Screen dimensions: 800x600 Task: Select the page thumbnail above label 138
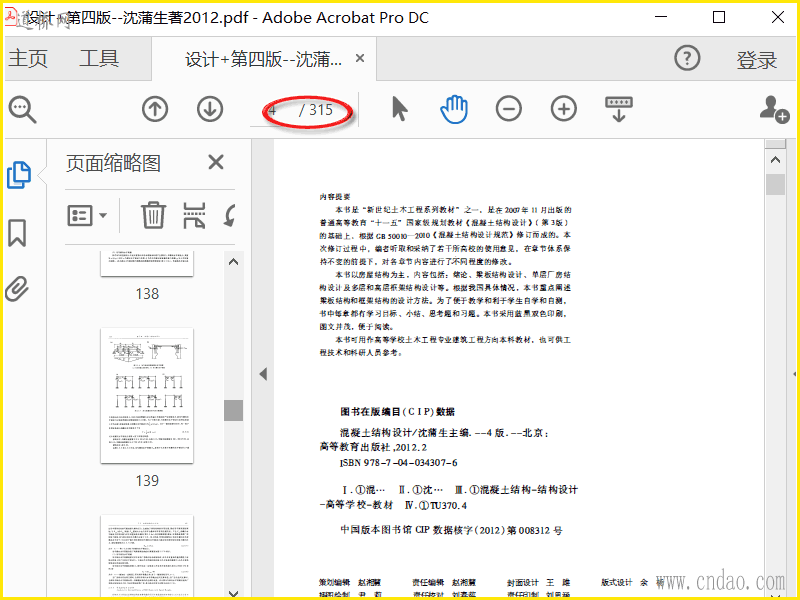[x=147, y=263]
